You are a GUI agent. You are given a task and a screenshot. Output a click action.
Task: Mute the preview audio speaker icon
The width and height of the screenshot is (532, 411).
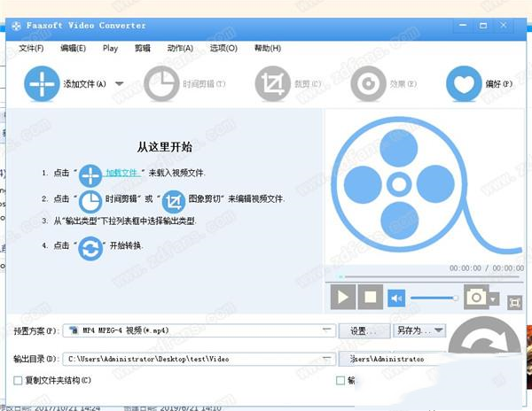[396, 299]
